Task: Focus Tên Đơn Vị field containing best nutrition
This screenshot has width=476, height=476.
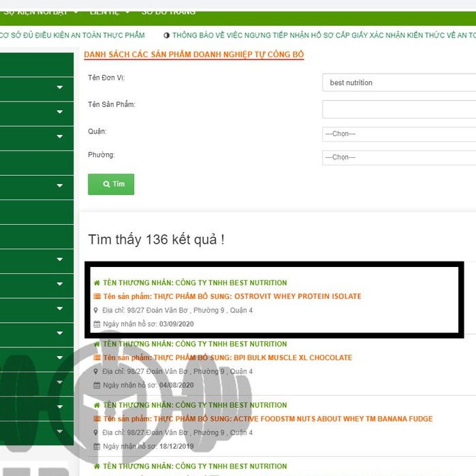Action: pyautogui.click(x=399, y=82)
